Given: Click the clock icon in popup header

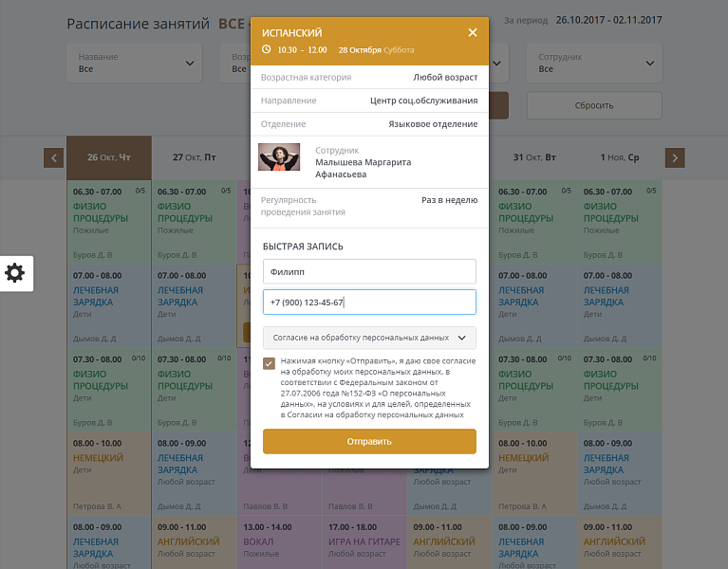Looking at the screenshot, I should 267,49.
